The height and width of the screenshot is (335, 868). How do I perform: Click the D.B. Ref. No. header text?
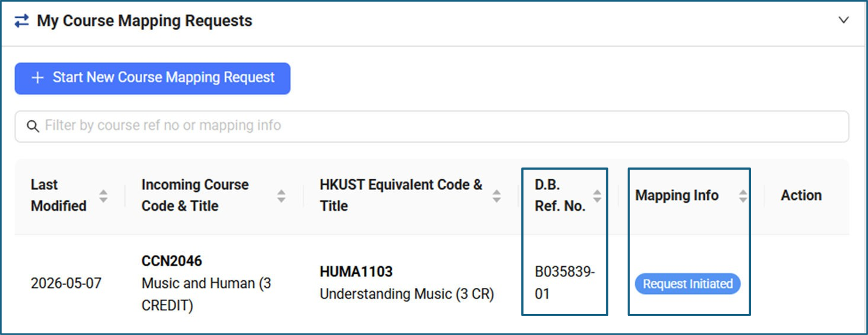pyautogui.click(x=560, y=195)
